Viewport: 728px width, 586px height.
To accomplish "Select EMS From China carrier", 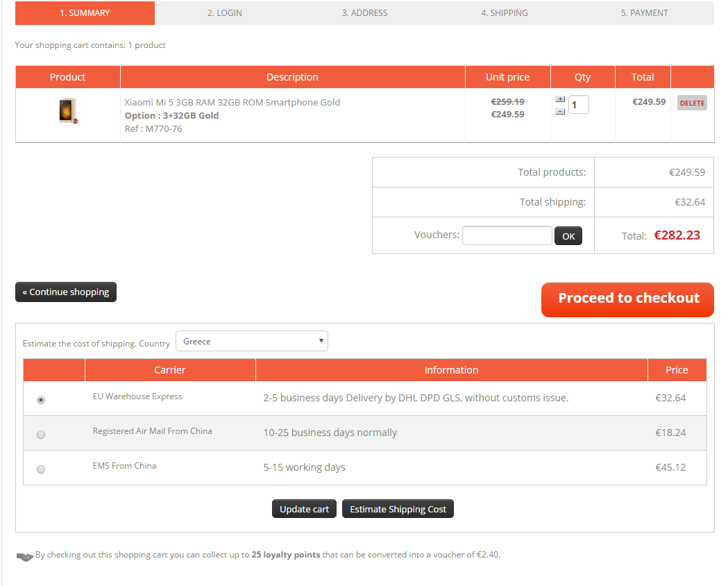I will tap(41, 469).
